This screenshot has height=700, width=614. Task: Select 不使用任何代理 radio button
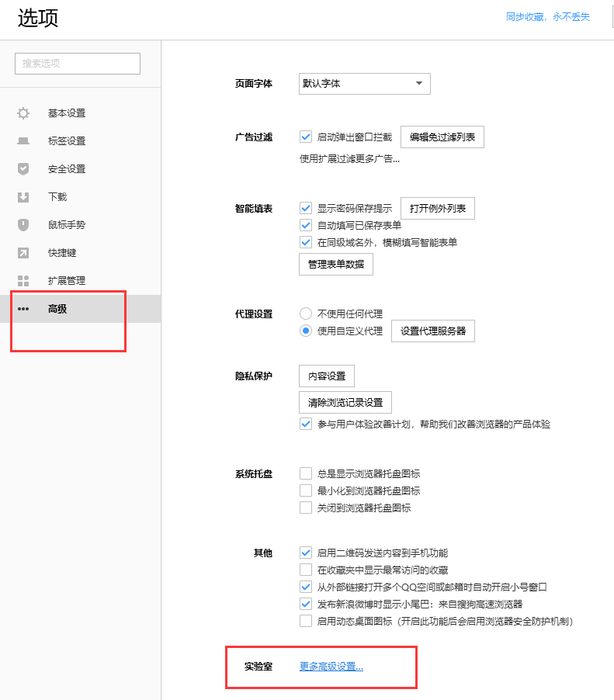[x=306, y=314]
